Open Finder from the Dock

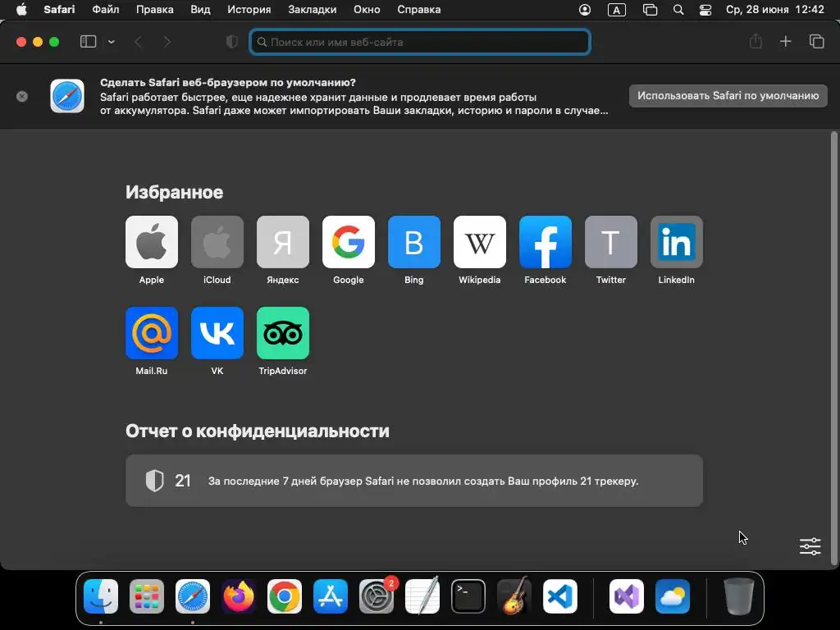101,596
